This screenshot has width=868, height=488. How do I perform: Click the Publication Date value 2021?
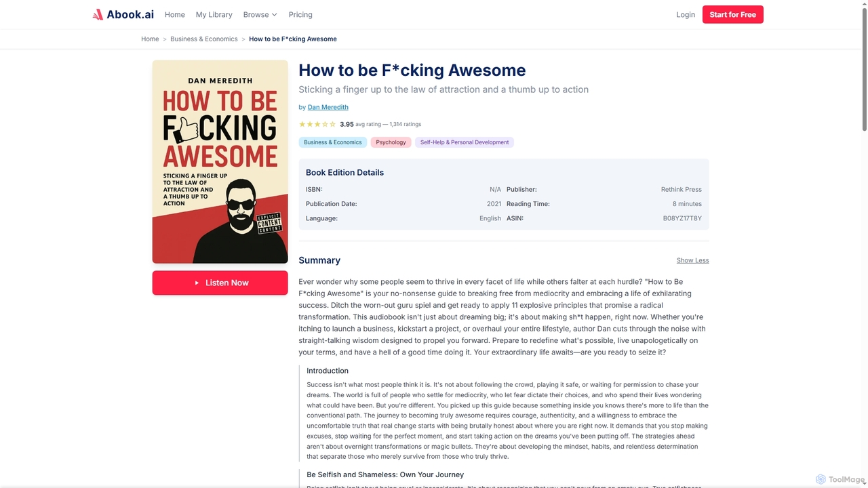(494, 204)
